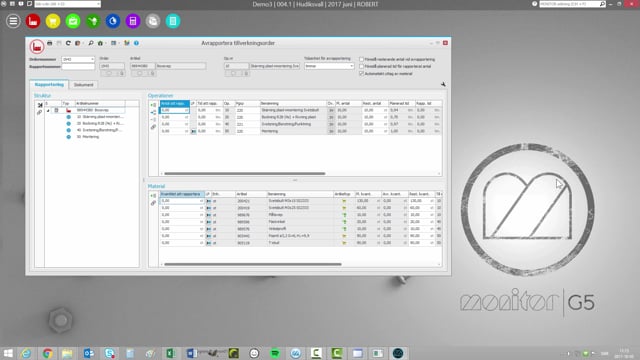Switch to the Rapportering tab
The image size is (640, 360).
[49, 84]
